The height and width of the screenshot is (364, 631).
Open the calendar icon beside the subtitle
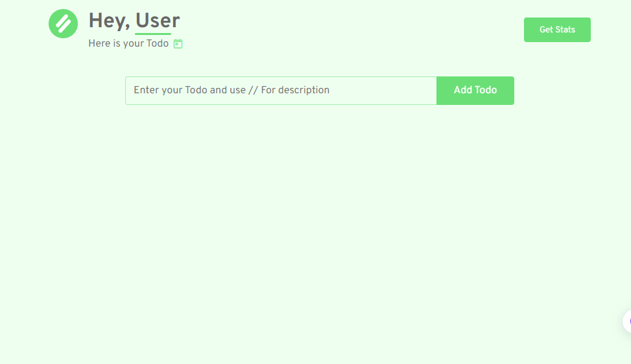pyautogui.click(x=178, y=44)
